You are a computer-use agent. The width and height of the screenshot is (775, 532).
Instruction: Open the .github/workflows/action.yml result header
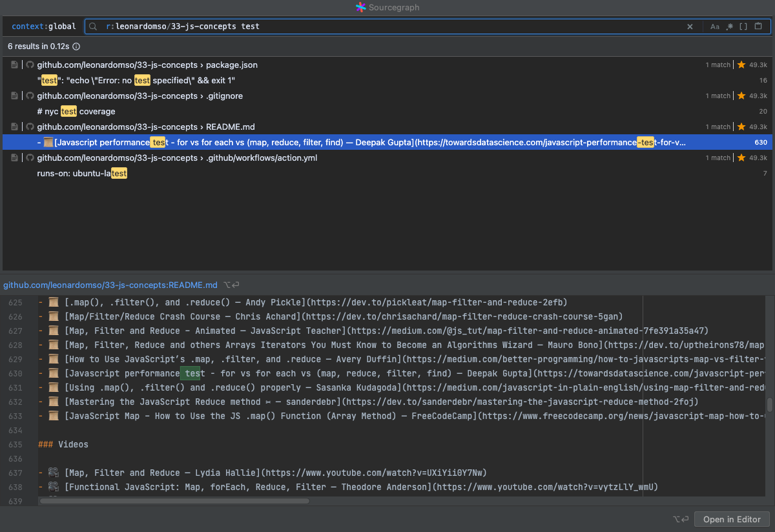(x=387, y=158)
